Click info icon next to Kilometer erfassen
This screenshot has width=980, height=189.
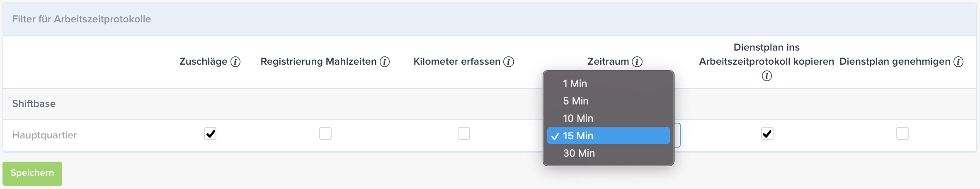pos(509,62)
